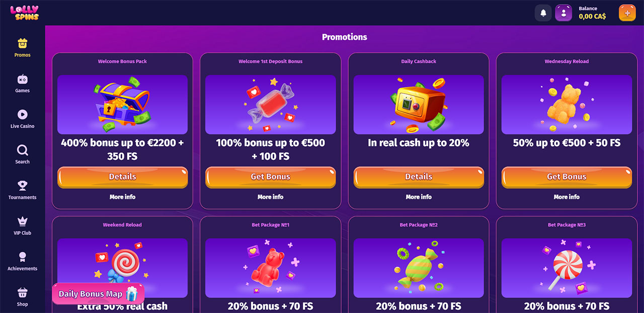
Task: Open VIP Club crown icon
Action: point(22,225)
